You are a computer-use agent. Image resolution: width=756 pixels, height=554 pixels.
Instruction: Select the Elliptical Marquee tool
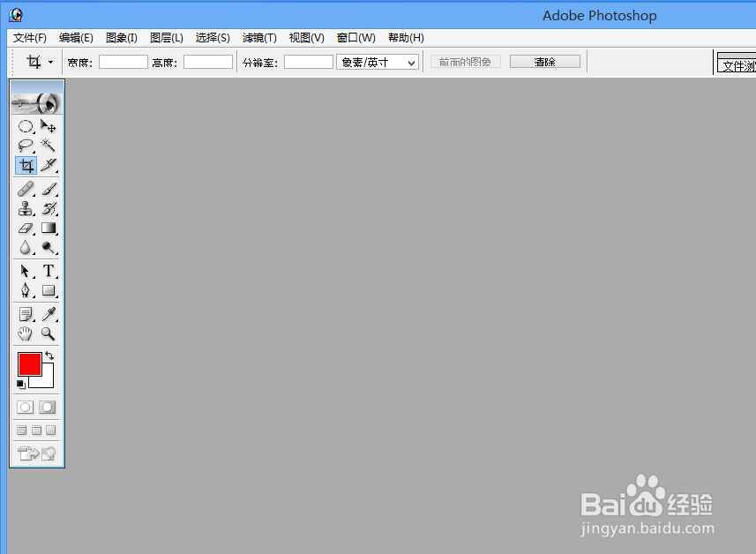[26, 126]
